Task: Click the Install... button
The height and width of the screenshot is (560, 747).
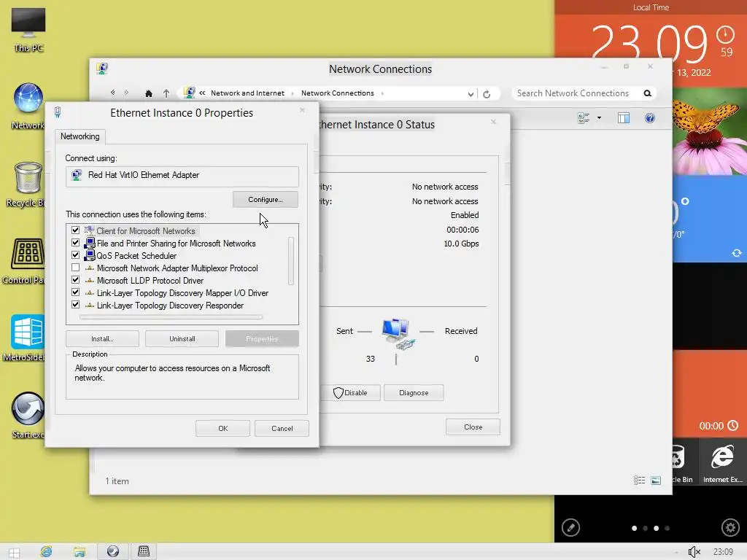Action: click(102, 339)
